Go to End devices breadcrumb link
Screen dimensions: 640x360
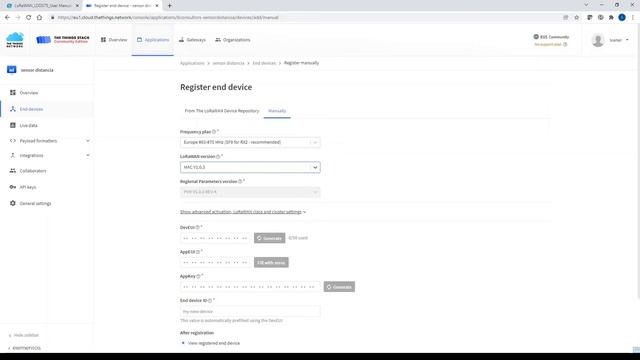pyautogui.click(x=264, y=63)
